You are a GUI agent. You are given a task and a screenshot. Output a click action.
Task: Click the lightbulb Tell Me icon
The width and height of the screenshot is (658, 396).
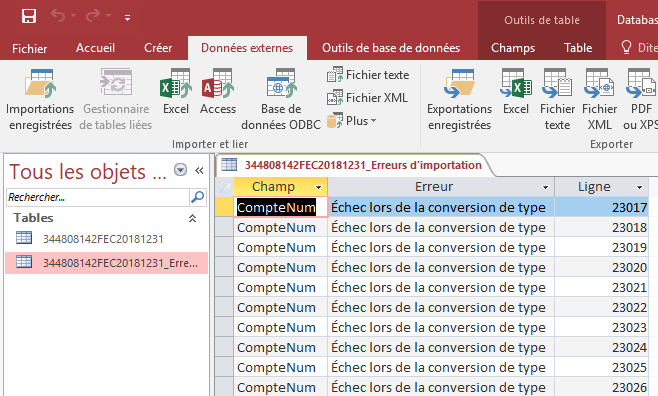click(626, 47)
